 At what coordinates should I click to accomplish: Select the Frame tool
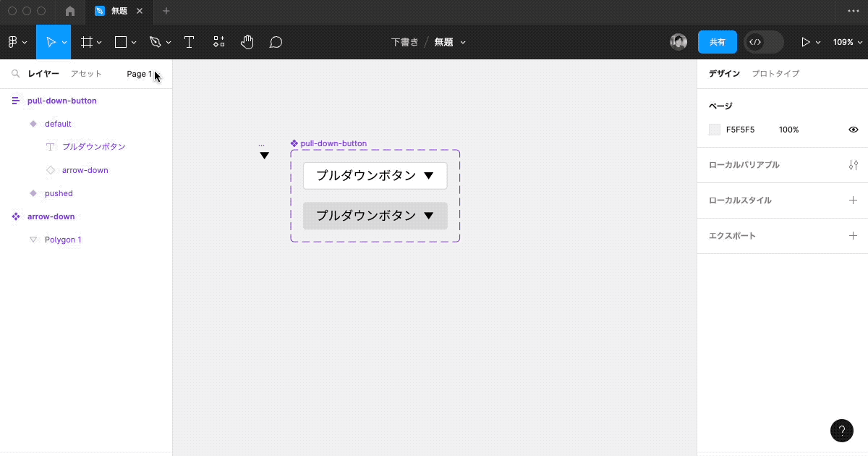(x=87, y=41)
